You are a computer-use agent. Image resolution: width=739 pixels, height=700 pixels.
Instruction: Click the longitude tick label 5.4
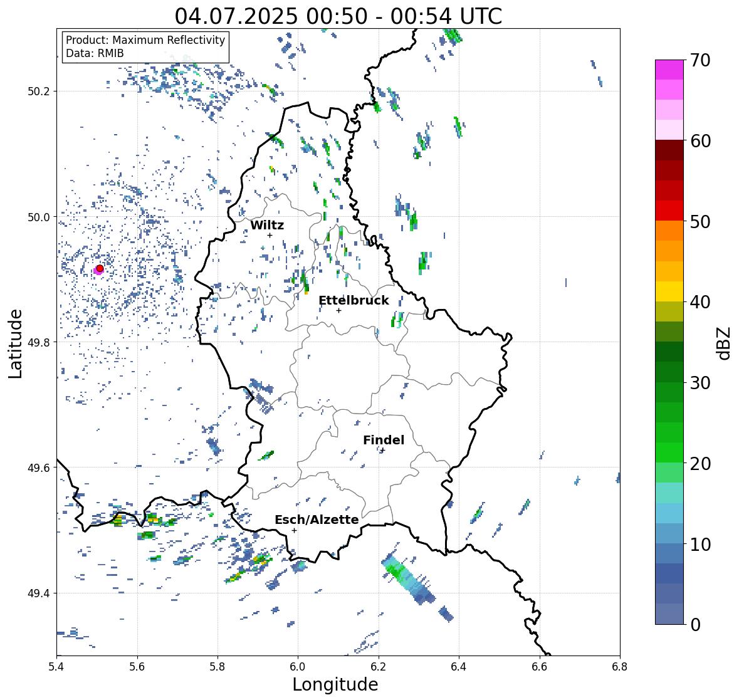(x=56, y=666)
